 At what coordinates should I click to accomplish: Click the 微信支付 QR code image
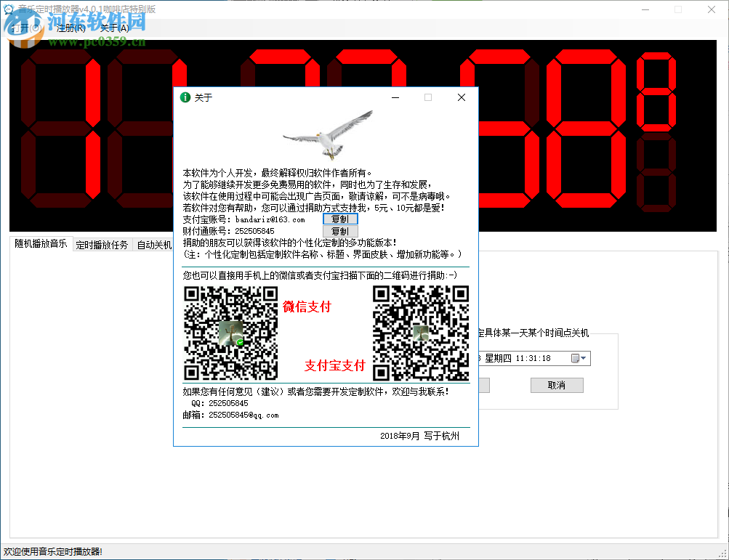230,333
